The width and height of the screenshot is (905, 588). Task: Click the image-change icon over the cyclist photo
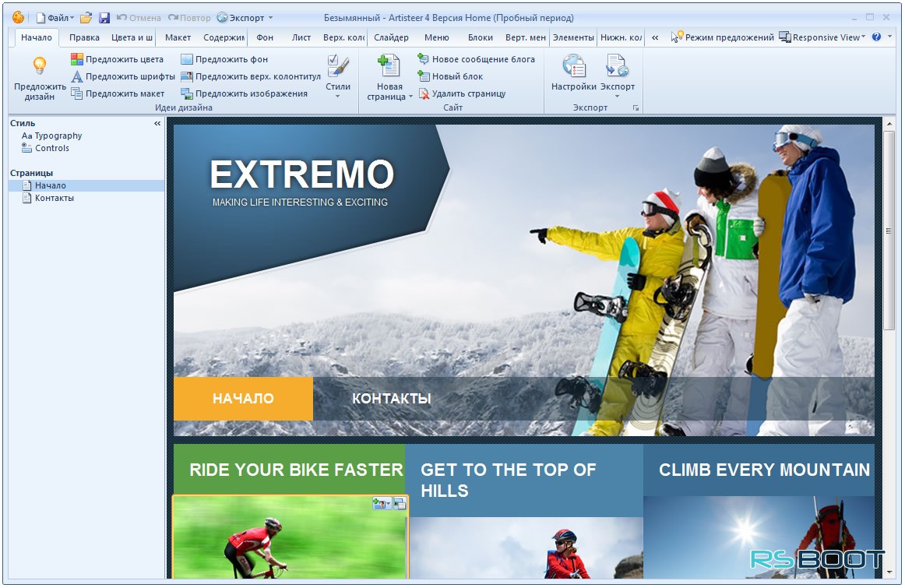382,504
